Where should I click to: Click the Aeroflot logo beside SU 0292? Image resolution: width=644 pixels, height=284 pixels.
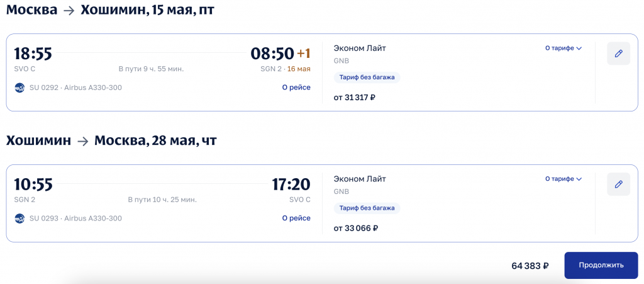tap(19, 88)
